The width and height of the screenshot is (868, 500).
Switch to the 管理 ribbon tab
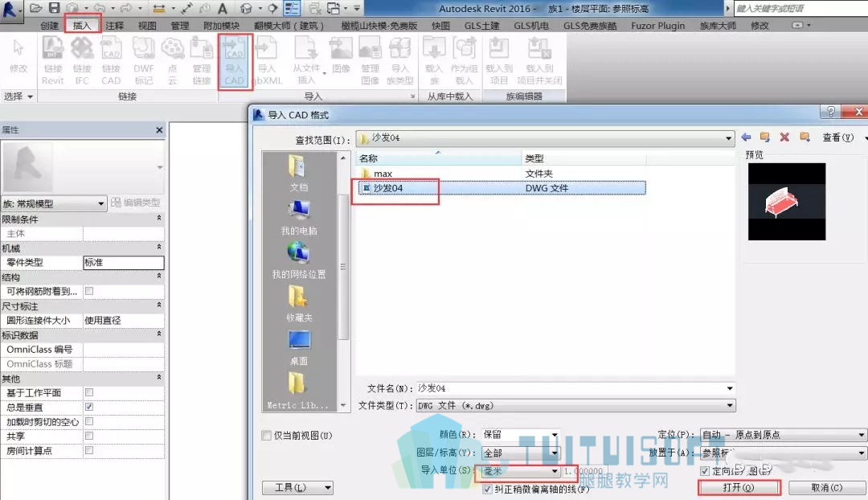pos(180,26)
